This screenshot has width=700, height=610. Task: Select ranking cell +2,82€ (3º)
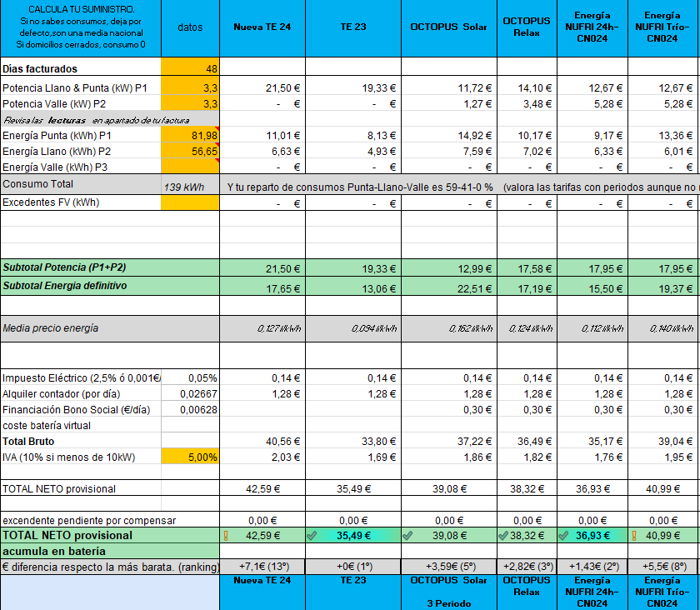tap(527, 567)
